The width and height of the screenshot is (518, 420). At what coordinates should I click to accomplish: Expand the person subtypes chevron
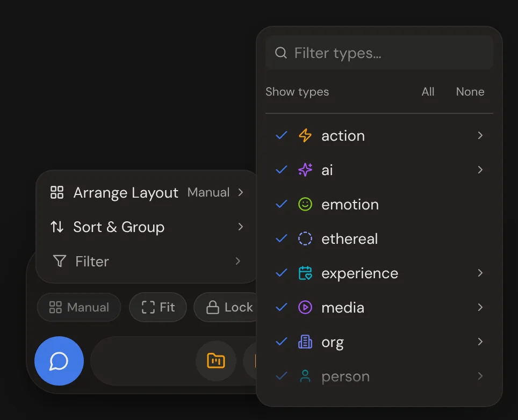coord(480,376)
